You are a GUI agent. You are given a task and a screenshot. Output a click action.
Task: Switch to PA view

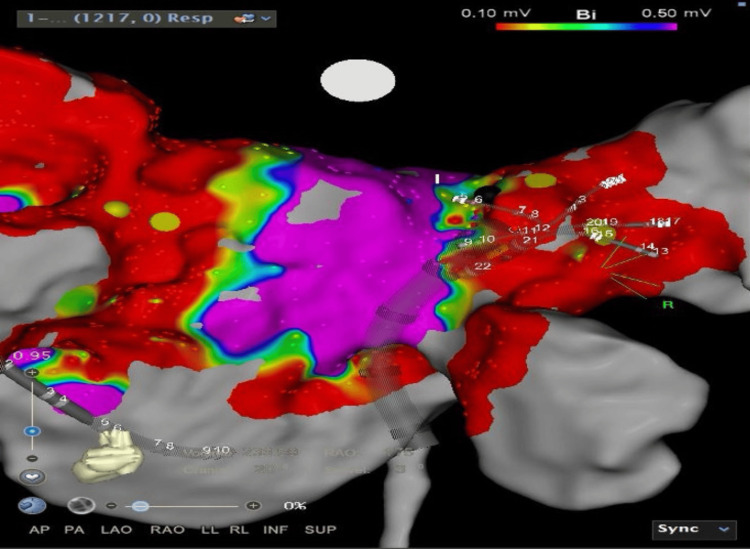[75, 530]
